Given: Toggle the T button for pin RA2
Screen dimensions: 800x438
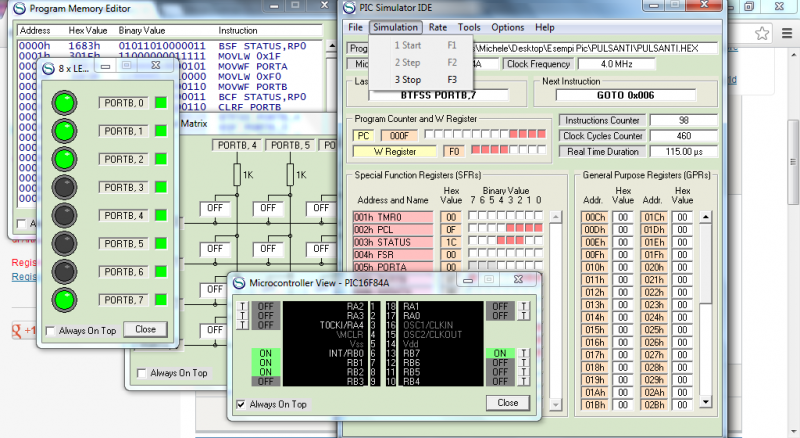Looking at the screenshot, I should 243,306.
